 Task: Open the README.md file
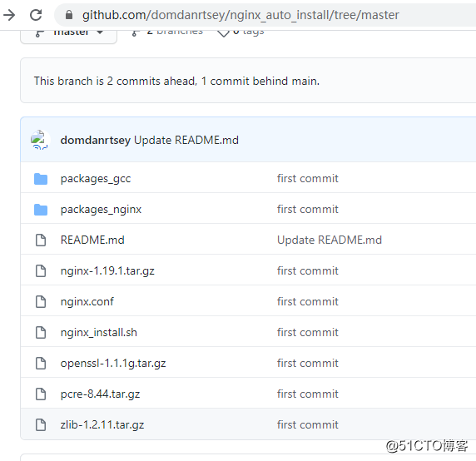(x=92, y=240)
